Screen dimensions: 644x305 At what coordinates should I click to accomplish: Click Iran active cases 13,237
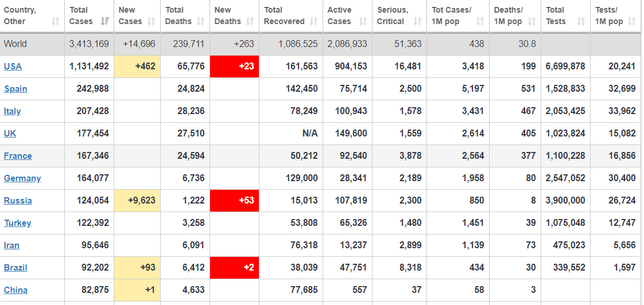click(x=354, y=245)
